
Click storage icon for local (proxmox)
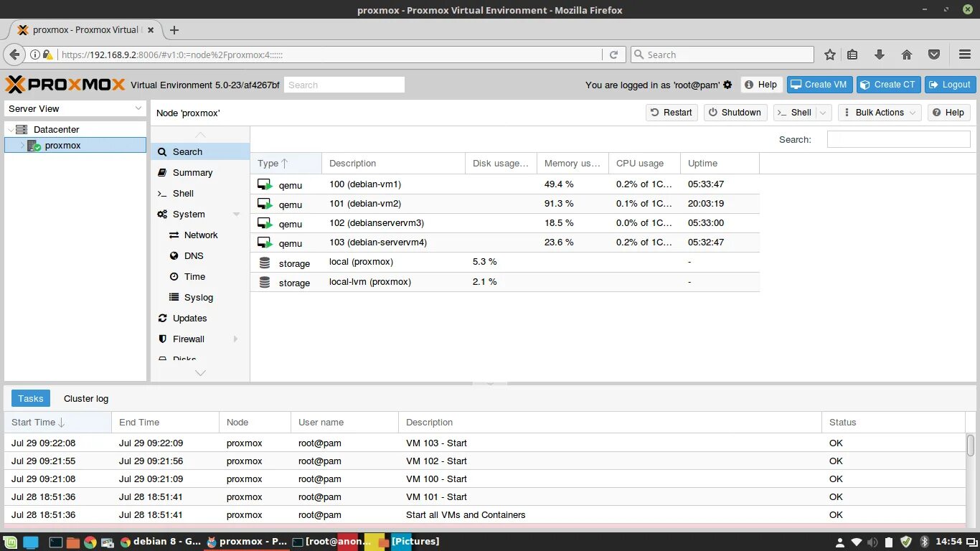265,263
